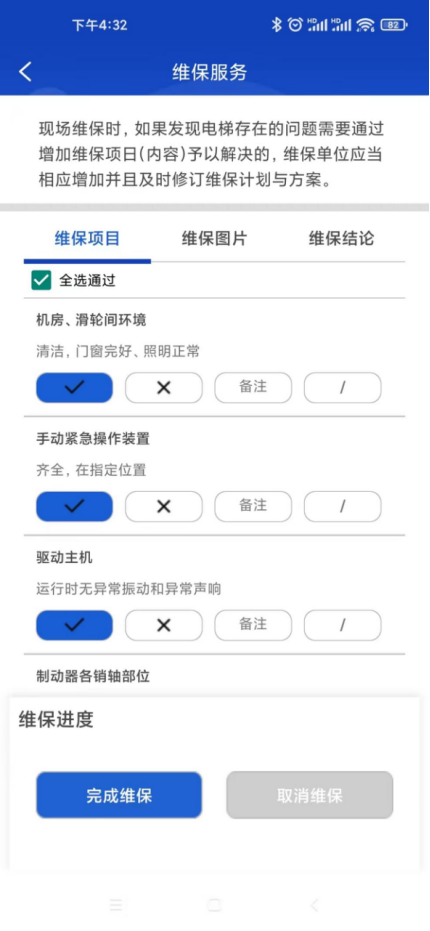The width and height of the screenshot is (430, 931).
Task: Select slash option for 机房、滑轮间环境
Action: click(x=343, y=388)
